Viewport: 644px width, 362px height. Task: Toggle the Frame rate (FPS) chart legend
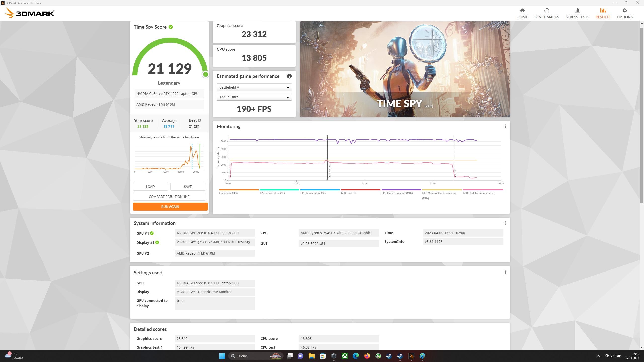[228, 193]
